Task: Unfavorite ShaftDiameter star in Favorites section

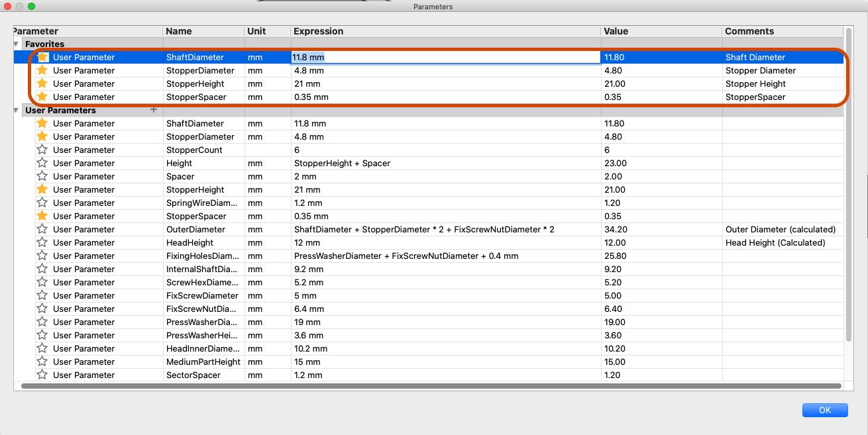Action: pos(42,57)
